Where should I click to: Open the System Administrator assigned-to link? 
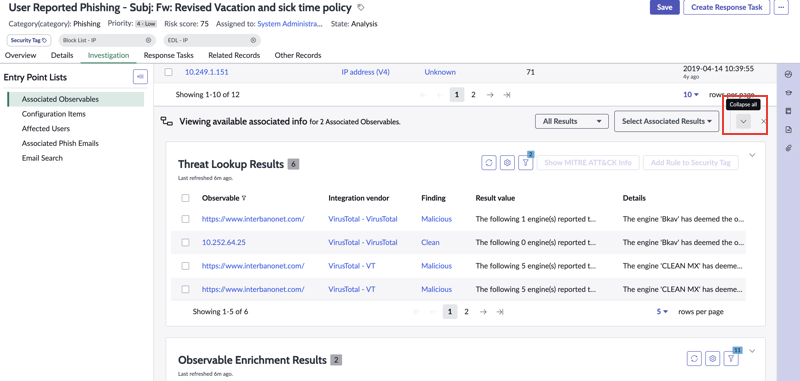(290, 23)
